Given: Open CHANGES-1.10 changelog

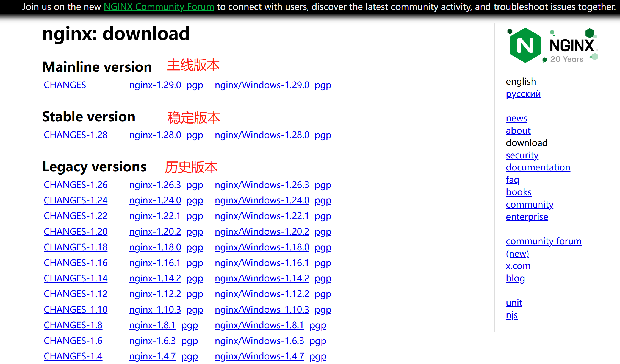Looking at the screenshot, I should pos(76,310).
